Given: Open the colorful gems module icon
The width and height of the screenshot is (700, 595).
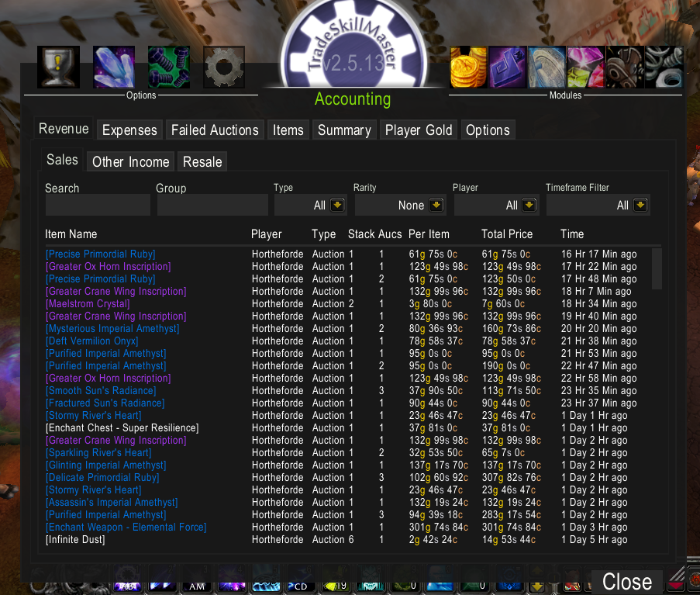Looking at the screenshot, I should pos(586,67).
